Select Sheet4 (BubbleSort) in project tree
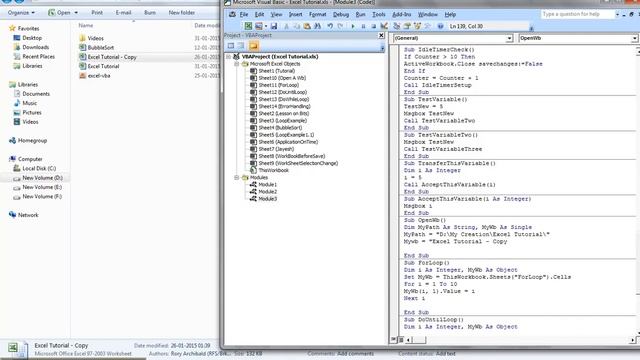This screenshot has height=360, width=640. [x=280, y=128]
